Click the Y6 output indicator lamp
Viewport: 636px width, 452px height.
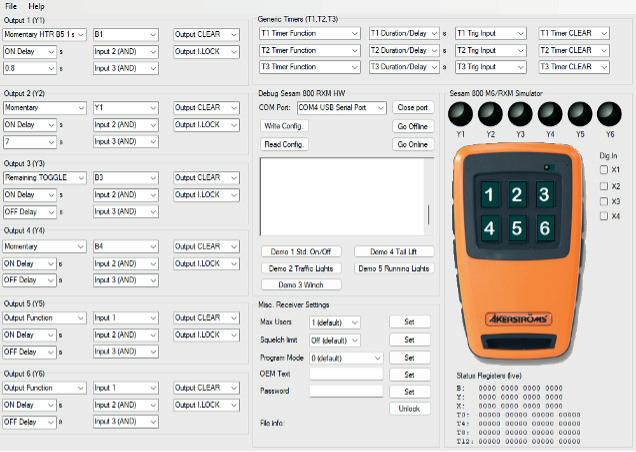click(x=610, y=114)
